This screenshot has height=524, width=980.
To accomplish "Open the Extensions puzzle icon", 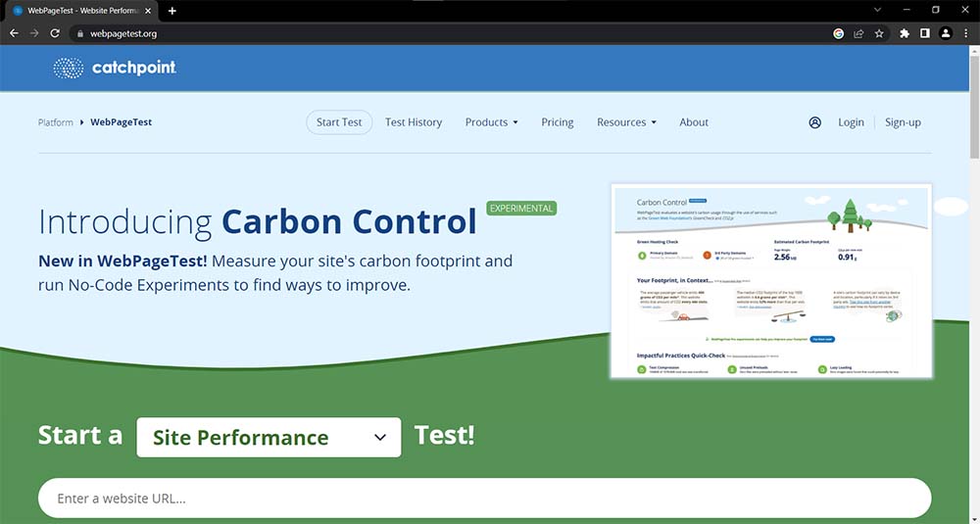I will [905, 33].
